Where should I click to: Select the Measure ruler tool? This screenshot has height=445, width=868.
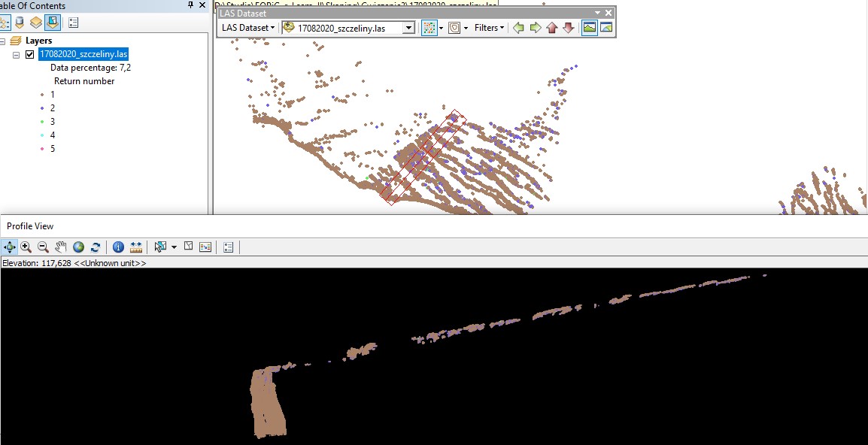coord(136,247)
